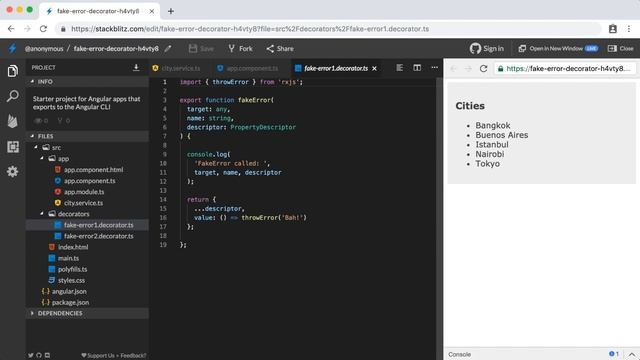Open preview in New Window
Image resolution: width=640 pixels, height=360 pixels.
point(558,49)
